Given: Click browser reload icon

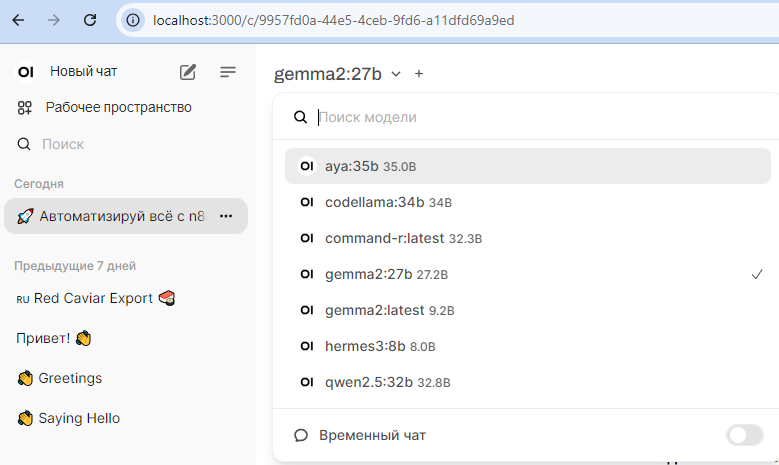Looking at the screenshot, I should (90, 20).
